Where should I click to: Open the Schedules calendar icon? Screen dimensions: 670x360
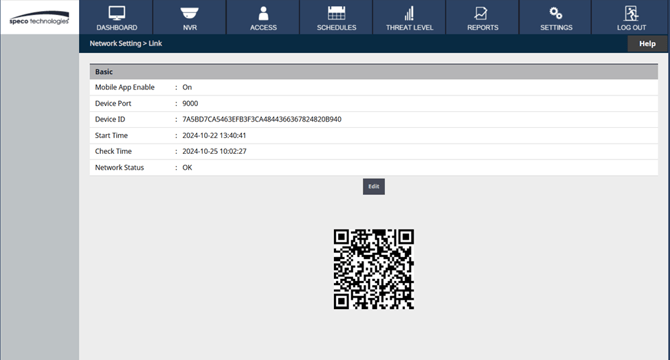(336, 13)
